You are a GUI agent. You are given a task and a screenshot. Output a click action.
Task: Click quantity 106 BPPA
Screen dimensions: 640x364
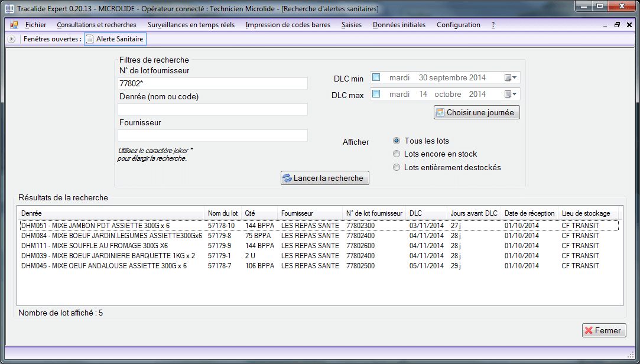coord(259,266)
